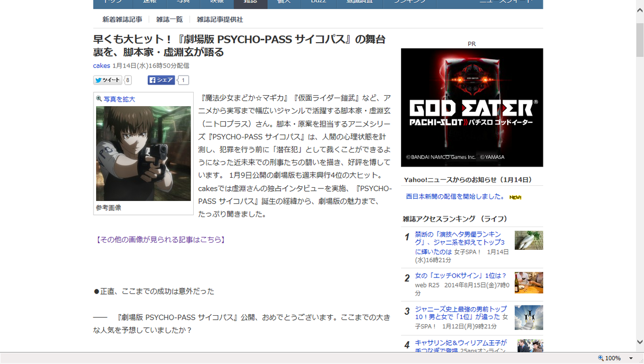The width and height of the screenshot is (644, 364).
Task: Click the PR label above the ad
Action: click(x=472, y=44)
